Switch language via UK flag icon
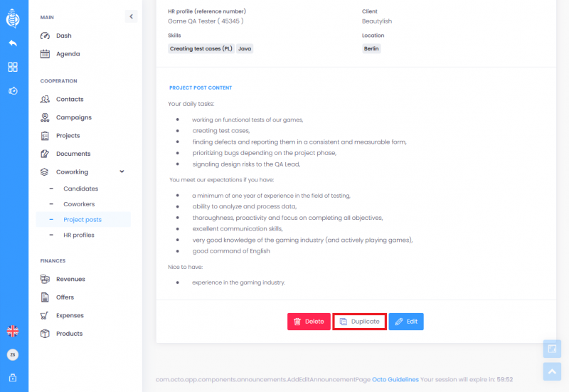 pyautogui.click(x=13, y=331)
